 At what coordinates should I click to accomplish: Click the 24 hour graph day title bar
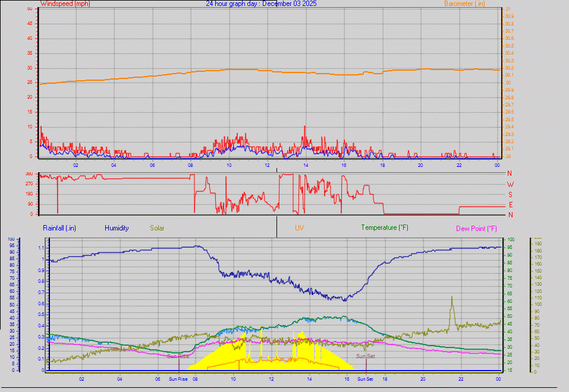[x=262, y=4]
